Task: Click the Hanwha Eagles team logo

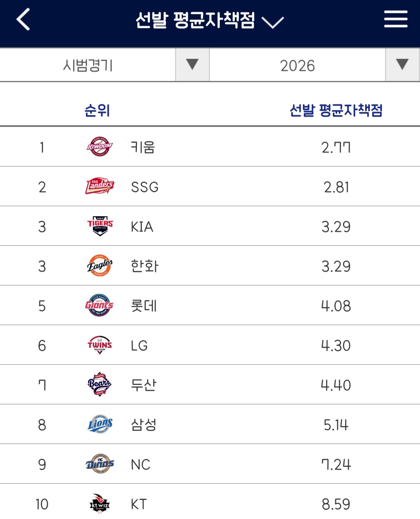Action: 100,266
